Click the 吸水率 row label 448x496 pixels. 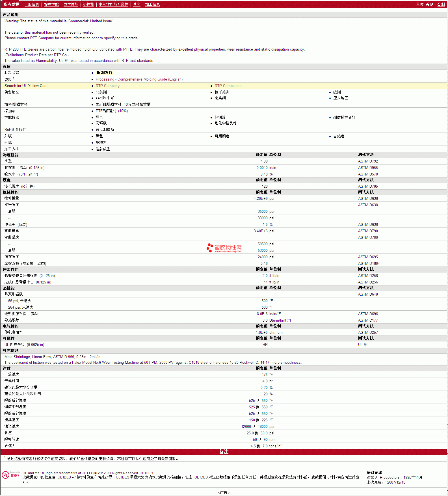(21, 174)
